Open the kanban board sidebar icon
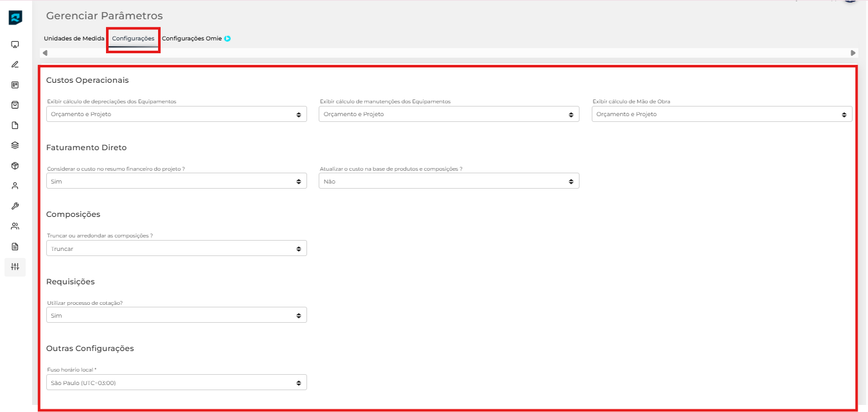 point(15,85)
